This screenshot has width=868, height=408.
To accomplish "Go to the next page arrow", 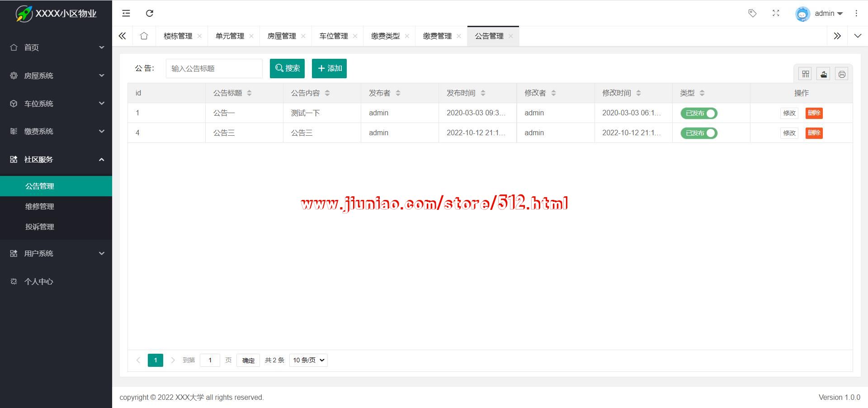I will (173, 360).
